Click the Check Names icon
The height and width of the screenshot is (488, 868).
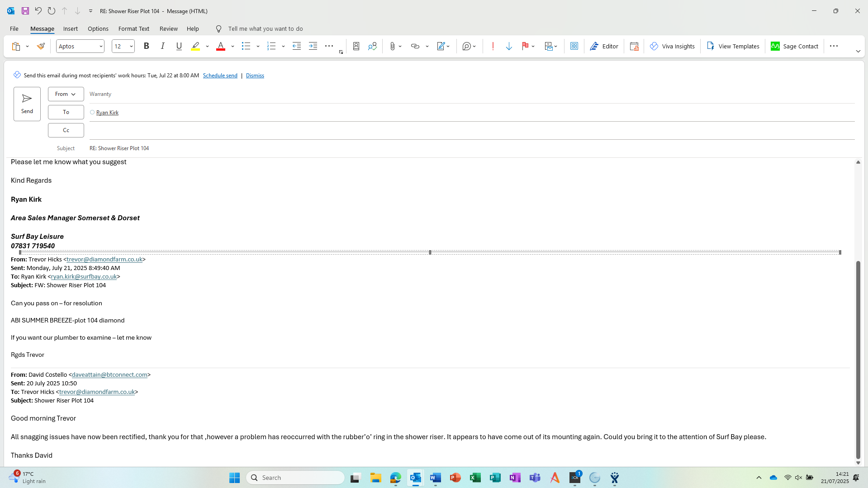(372, 46)
